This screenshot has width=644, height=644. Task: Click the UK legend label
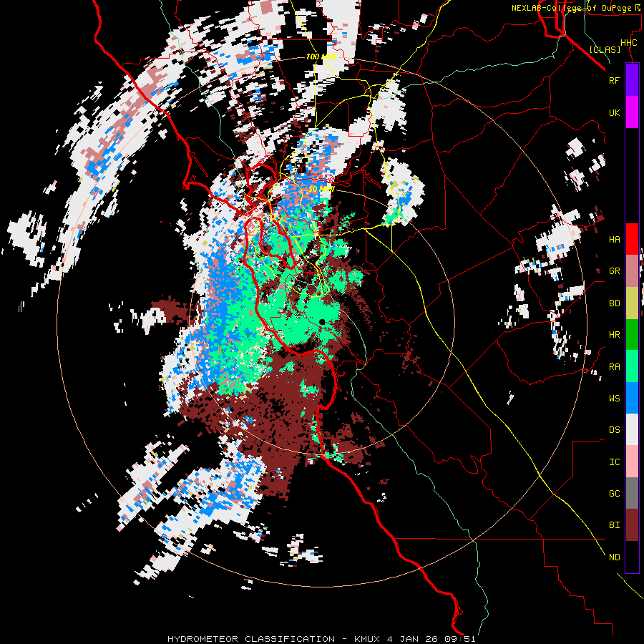[x=615, y=112]
